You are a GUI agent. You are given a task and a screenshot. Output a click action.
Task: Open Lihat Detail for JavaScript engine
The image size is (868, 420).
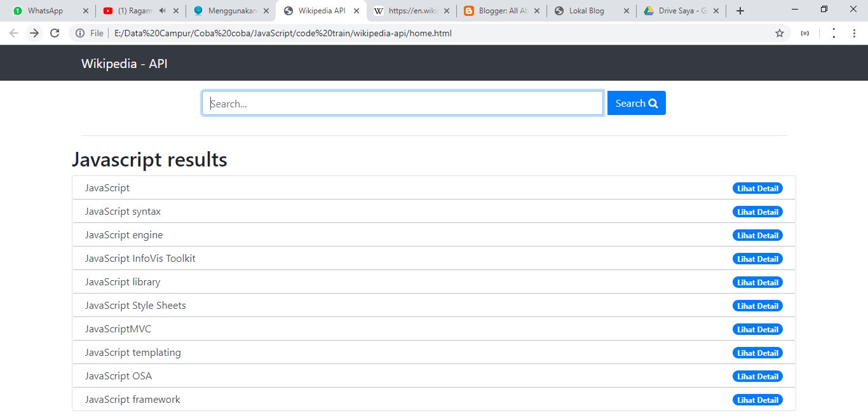click(757, 235)
